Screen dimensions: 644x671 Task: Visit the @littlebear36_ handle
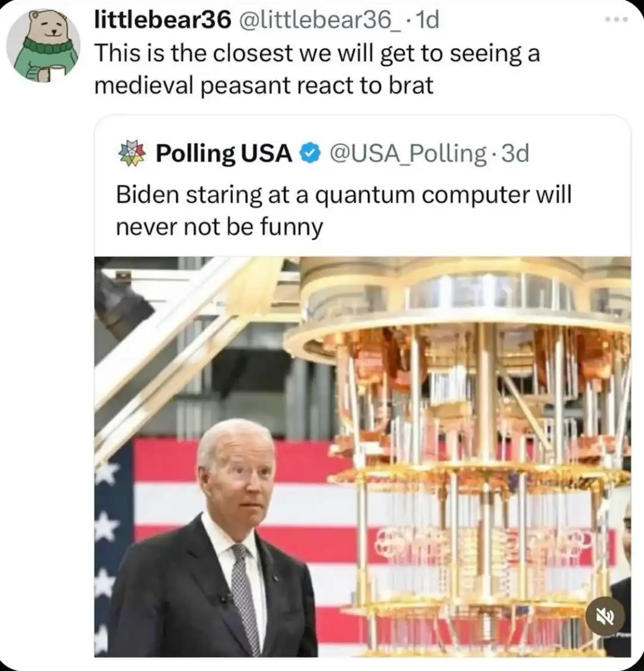(320, 20)
